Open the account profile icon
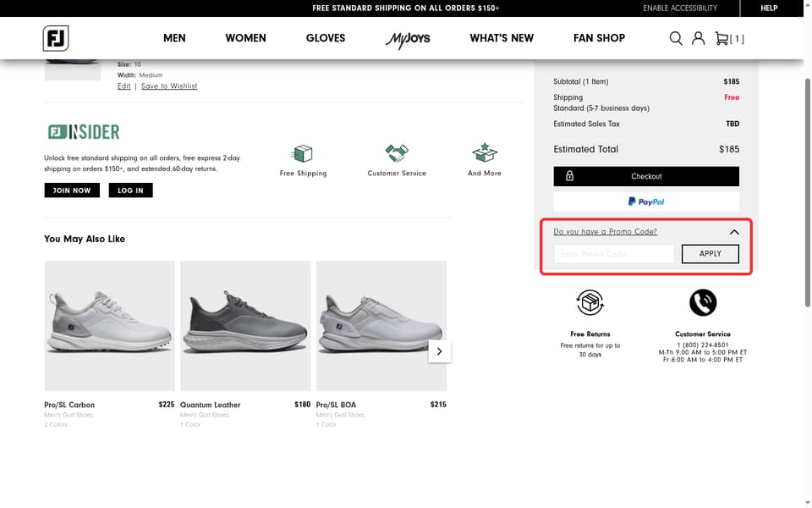The height and width of the screenshot is (508, 812). 698,38
